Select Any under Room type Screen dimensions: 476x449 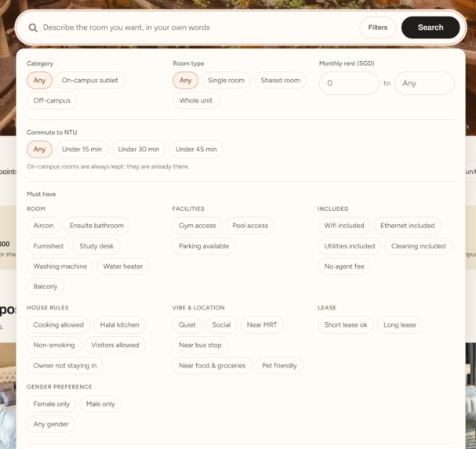[186, 81]
